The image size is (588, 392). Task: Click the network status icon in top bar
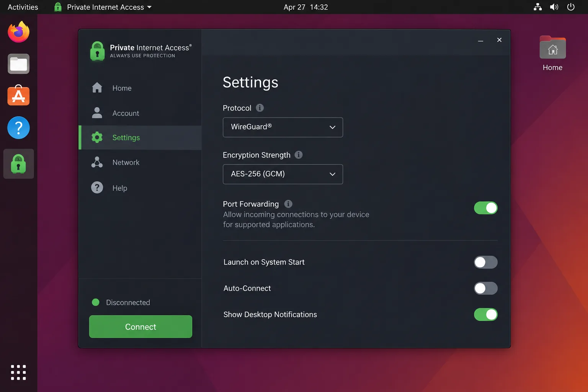pyautogui.click(x=538, y=7)
